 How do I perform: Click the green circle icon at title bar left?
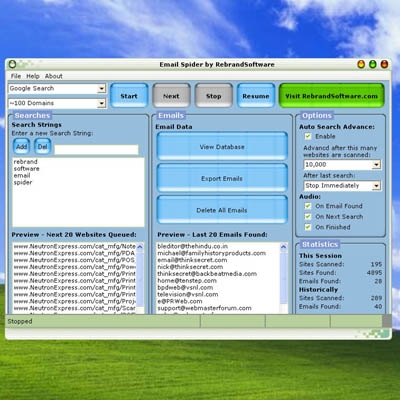coord(12,64)
